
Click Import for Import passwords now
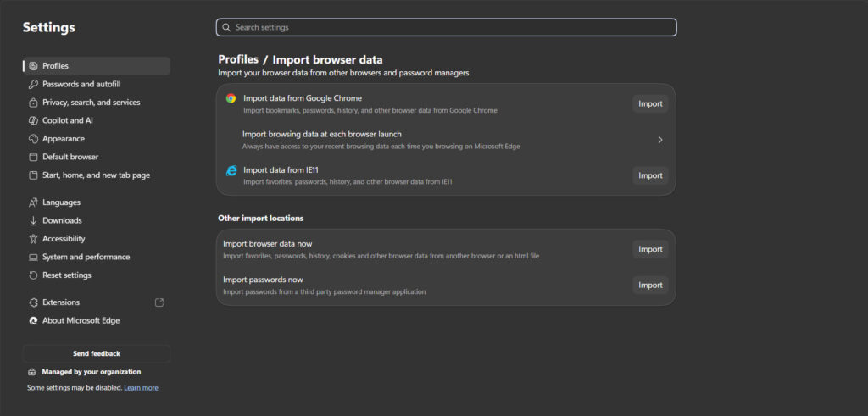click(650, 286)
